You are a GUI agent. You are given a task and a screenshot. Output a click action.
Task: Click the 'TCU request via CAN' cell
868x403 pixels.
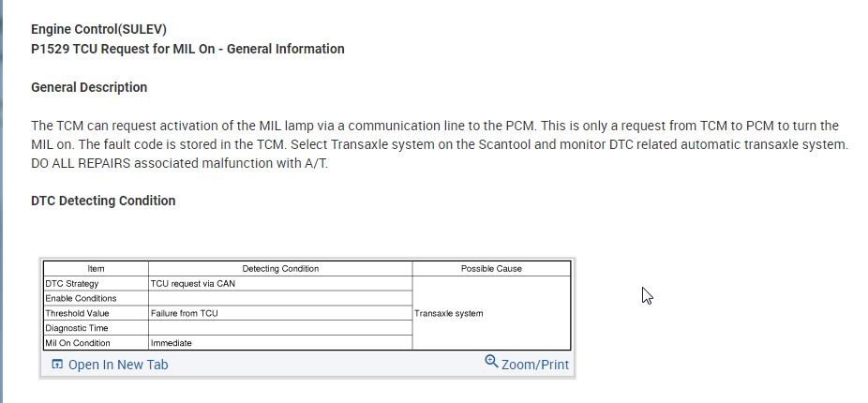[193, 283]
